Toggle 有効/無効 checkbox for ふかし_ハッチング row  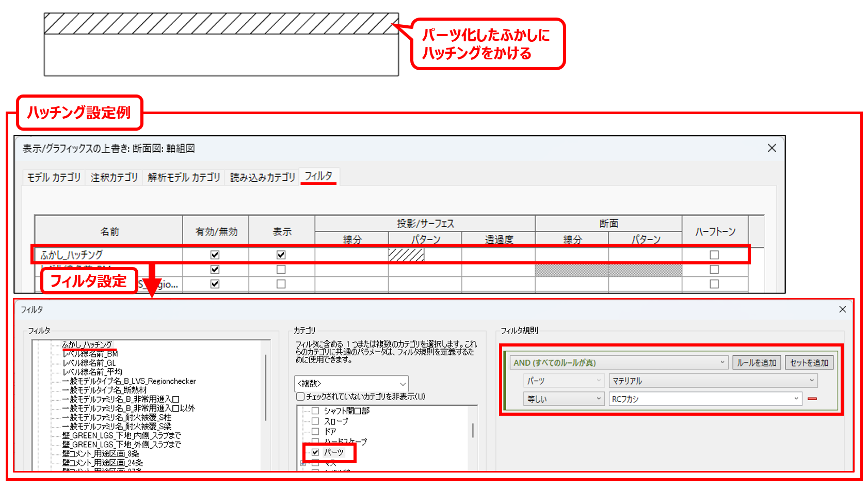215,255
